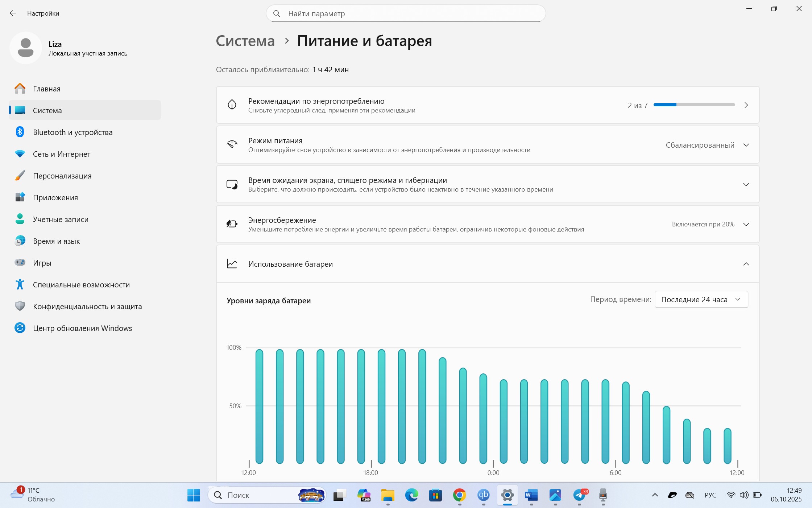Launch Microsoft 365 Copilot from taskbar
812x508 pixels.
364,495
